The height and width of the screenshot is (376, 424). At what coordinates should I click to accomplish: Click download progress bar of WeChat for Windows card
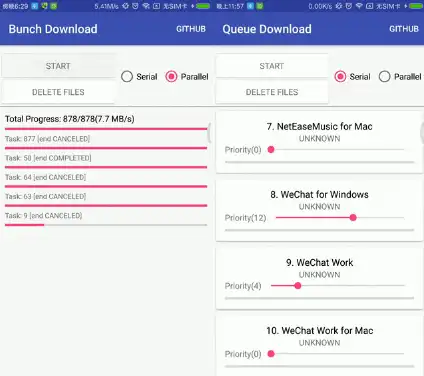click(319, 230)
